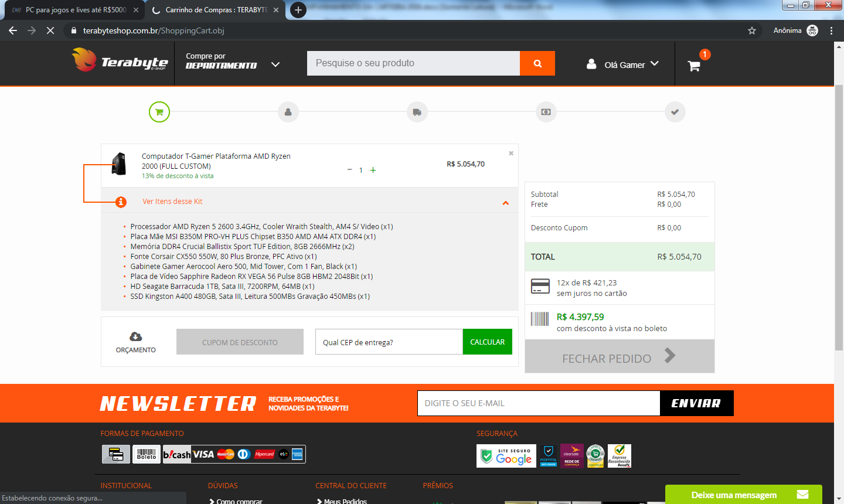Image resolution: width=844 pixels, height=504 pixels.
Task: Click the Terabyte logo
Action: [120, 60]
